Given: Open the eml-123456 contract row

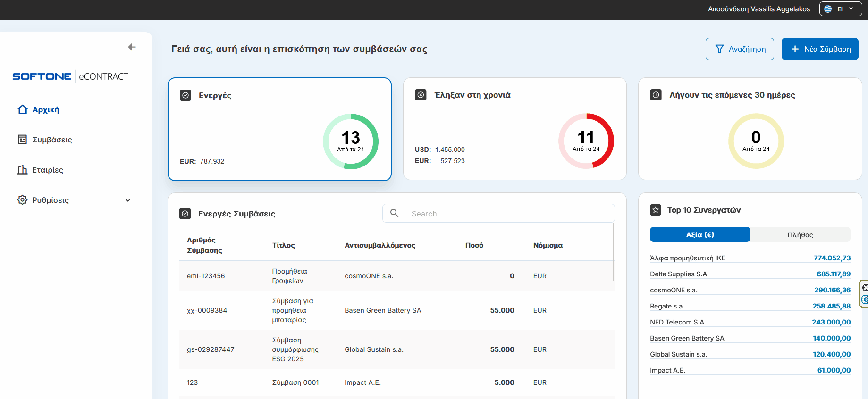Looking at the screenshot, I should 206,276.
